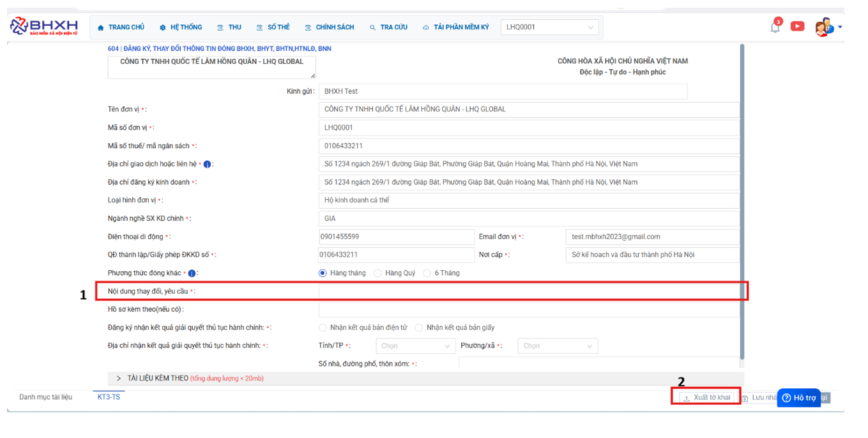This screenshot has width=868, height=438.
Task: Select the Hàng tháng radio option
Action: click(x=323, y=273)
